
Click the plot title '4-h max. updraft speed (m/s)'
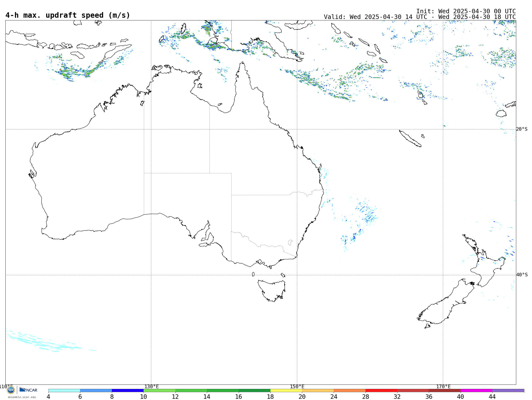[68, 15]
